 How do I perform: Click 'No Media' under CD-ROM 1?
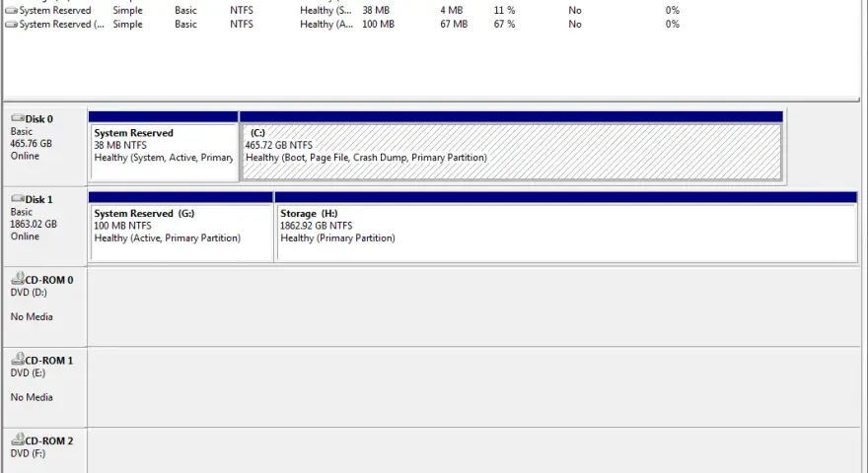pyautogui.click(x=32, y=397)
